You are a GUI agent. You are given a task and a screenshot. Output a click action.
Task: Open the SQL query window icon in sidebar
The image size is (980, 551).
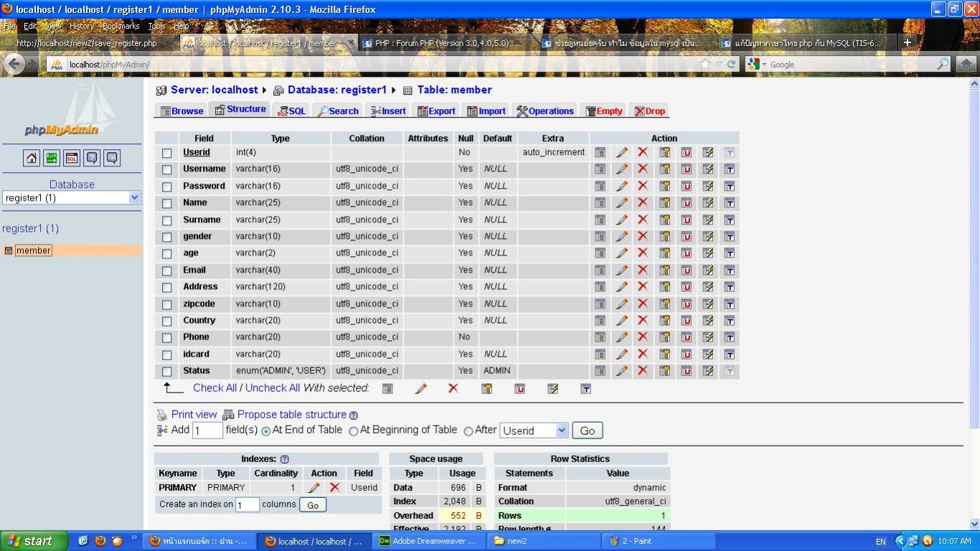pos(72,158)
